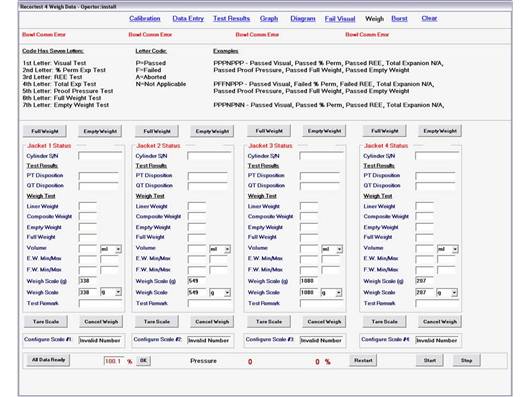Focus Jacket 3 Weigh Scale (g) field showing 1088
The width and height of the screenshot is (528, 397).
309,281
